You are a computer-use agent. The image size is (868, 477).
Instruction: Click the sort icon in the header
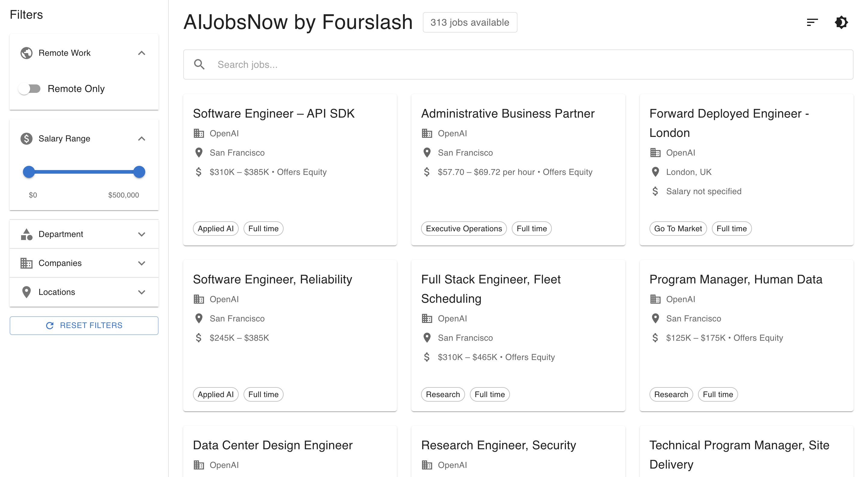tap(812, 22)
